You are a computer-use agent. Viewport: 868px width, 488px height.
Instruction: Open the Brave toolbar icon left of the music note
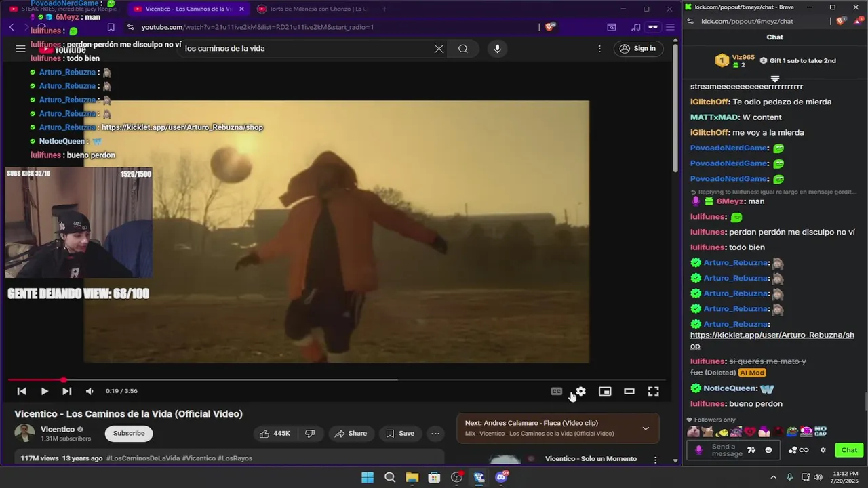click(612, 27)
